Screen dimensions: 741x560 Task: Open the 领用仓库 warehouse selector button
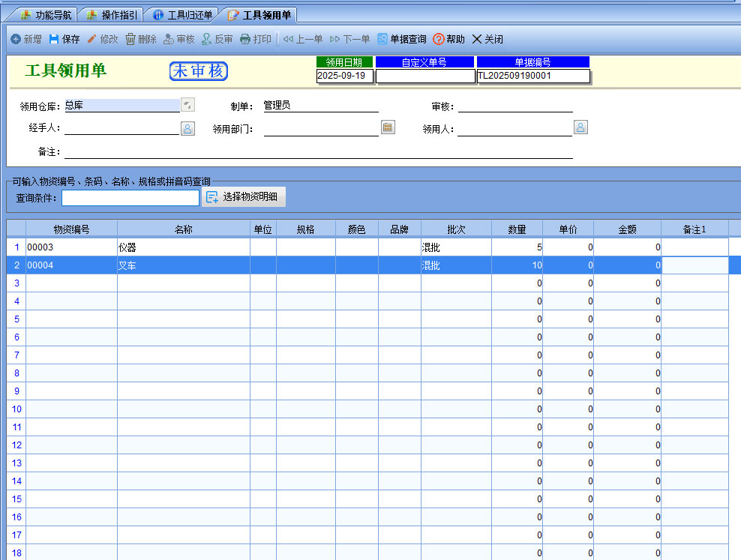pos(188,106)
